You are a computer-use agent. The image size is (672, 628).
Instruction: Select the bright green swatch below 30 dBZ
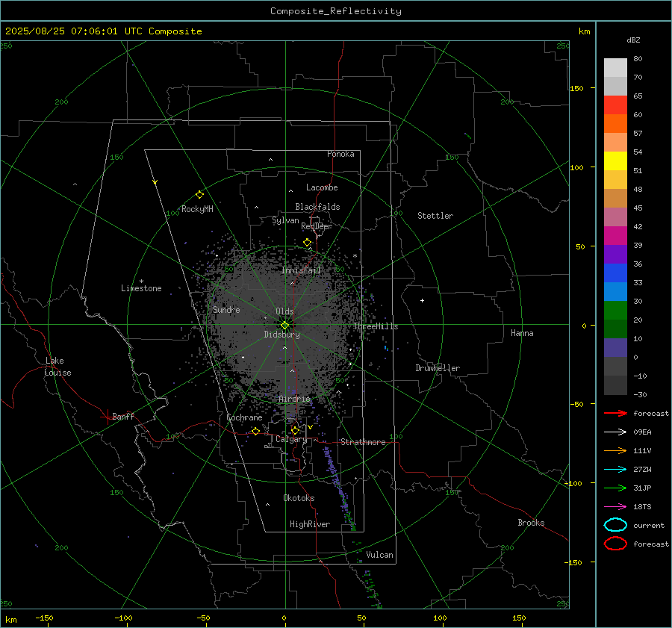pyautogui.click(x=615, y=311)
